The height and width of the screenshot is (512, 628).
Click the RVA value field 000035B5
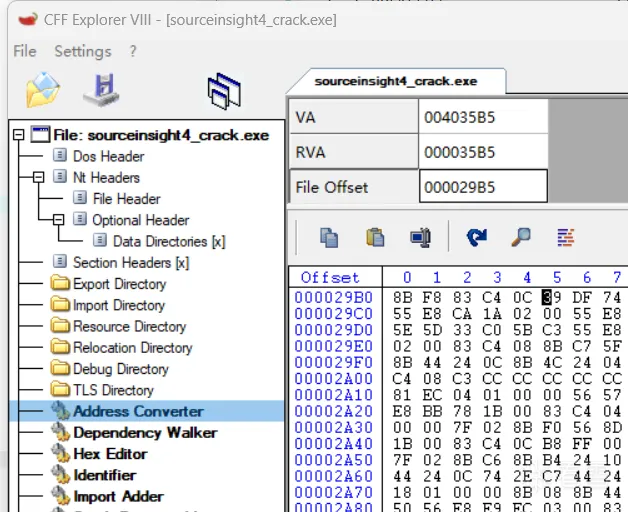pyautogui.click(x=483, y=152)
